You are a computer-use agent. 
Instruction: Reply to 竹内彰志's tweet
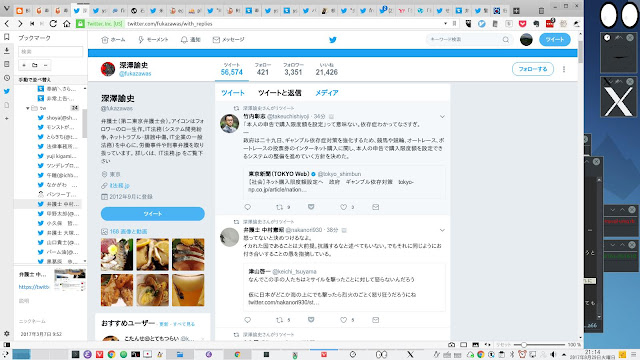pos(247,207)
